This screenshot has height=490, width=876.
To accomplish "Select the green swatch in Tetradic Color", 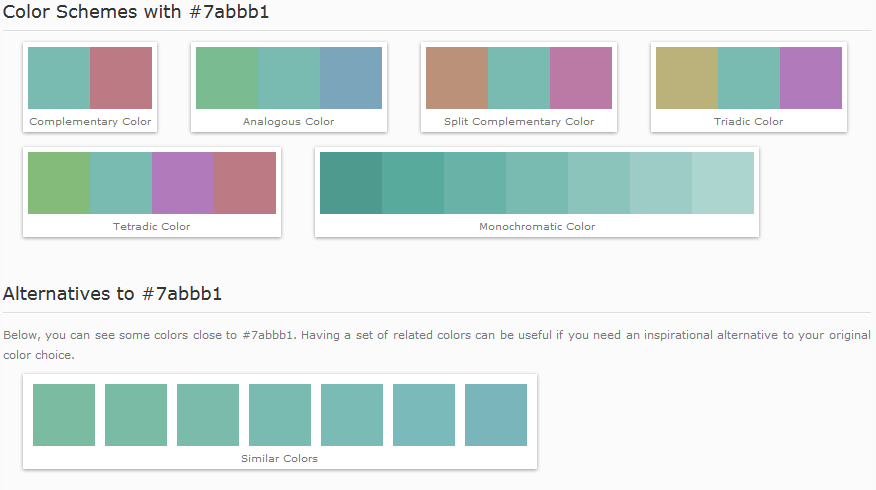I will click(x=59, y=183).
